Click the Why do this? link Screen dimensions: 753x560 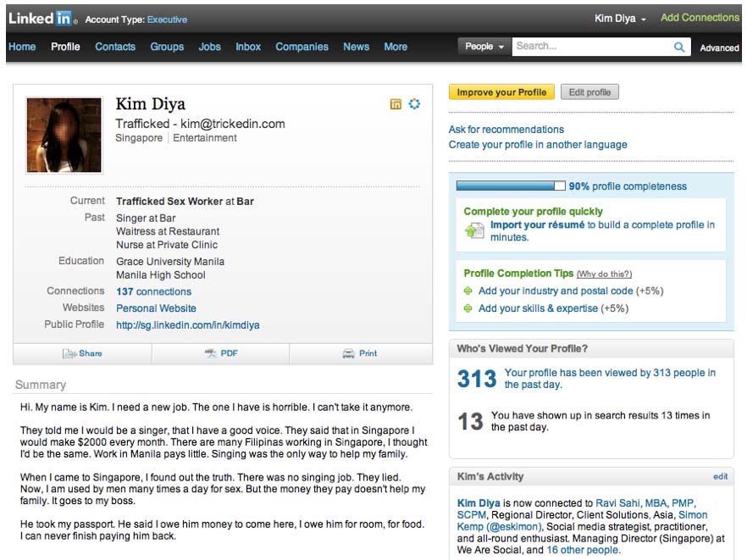(604, 274)
